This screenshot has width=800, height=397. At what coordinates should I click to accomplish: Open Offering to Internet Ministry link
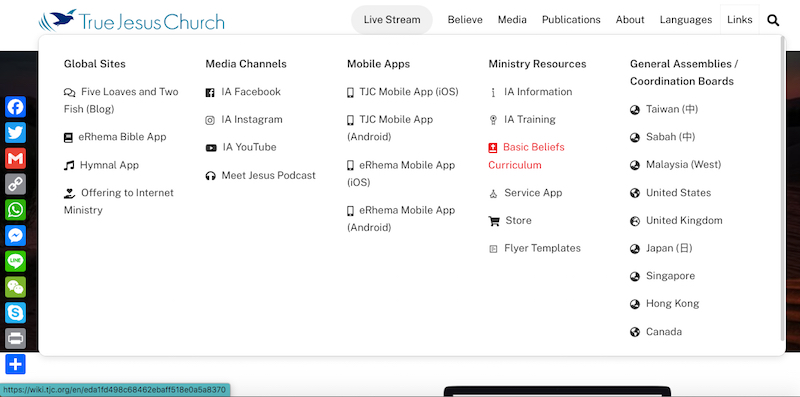(x=119, y=202)
